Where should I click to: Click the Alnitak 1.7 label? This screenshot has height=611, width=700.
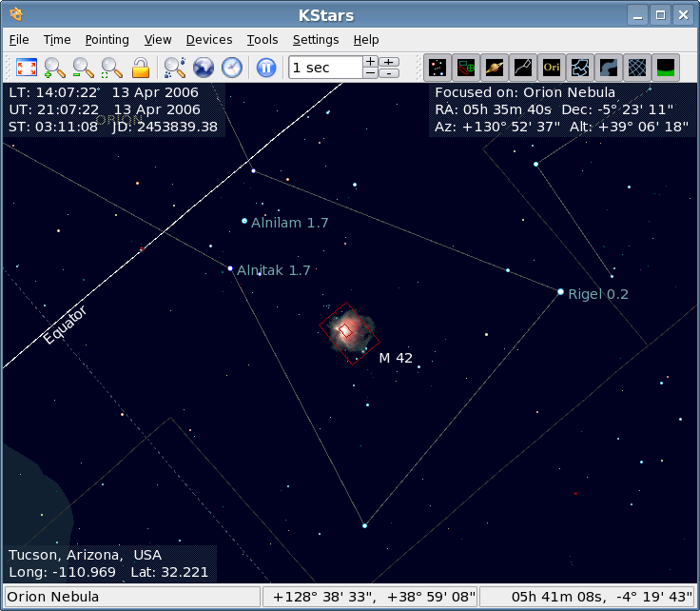tap(273, 270)
